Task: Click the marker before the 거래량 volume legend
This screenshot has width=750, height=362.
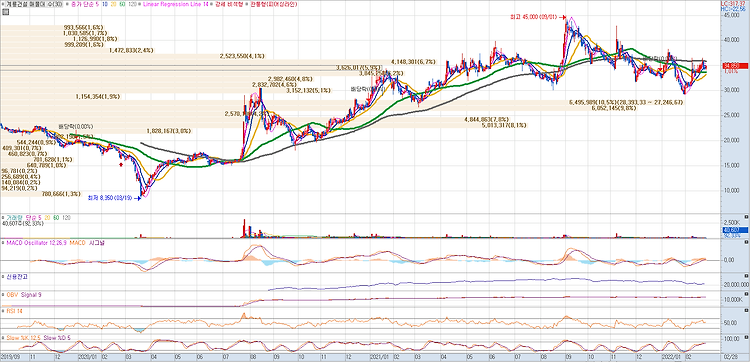Action: (2, 218)
